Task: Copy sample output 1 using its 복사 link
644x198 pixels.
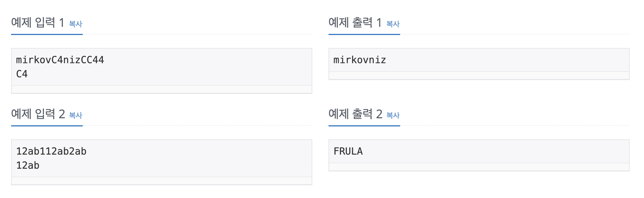Action: coord(393,24)
